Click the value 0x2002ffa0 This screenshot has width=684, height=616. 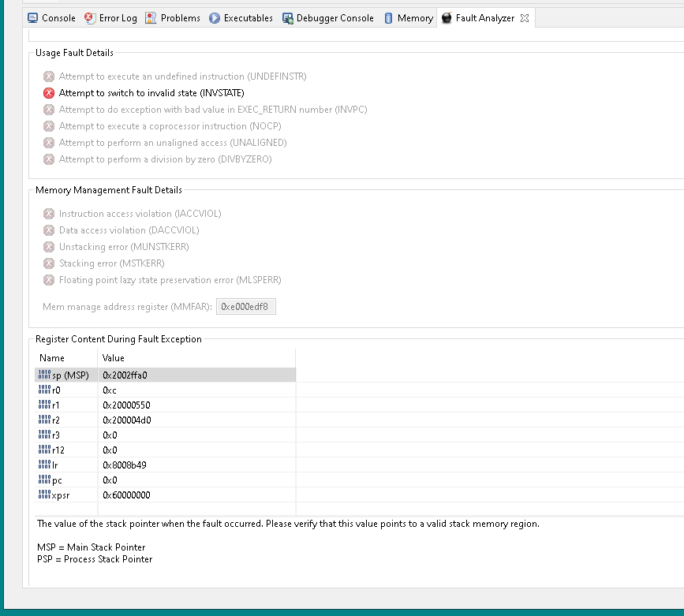click(x=125, y=375)
